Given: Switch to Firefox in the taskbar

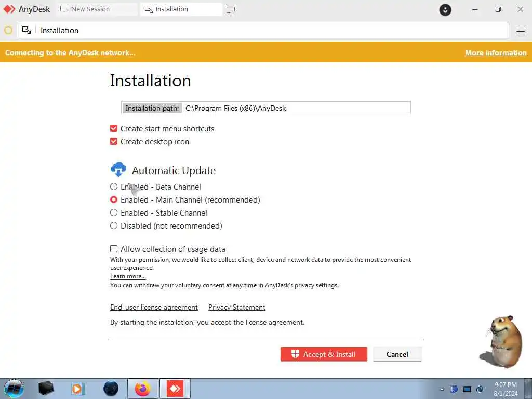Looking at the screenshot, I should [x=143, y=389].
